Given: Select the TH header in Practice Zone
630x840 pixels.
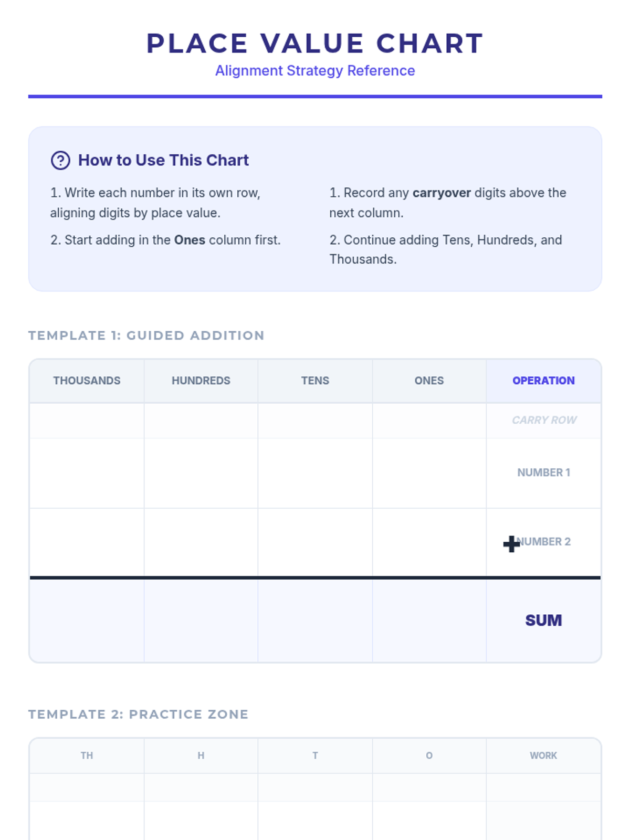Looking at the screenshot, I should 87,755.
